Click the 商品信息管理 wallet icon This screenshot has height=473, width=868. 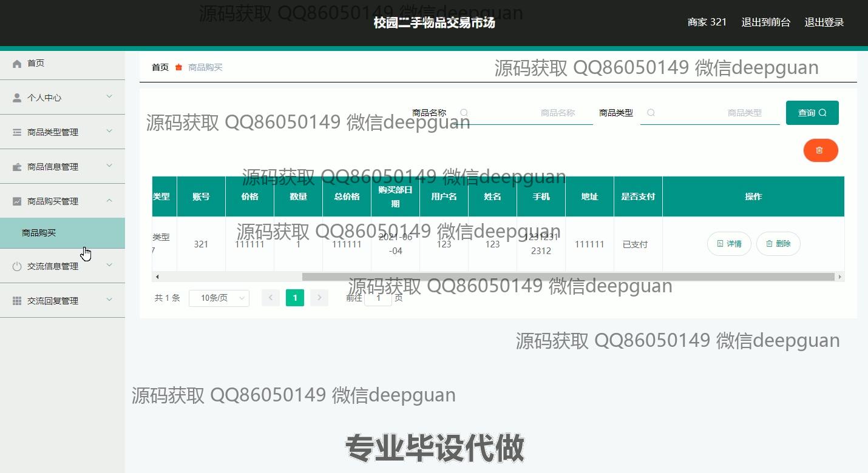[x=17, y=167]
